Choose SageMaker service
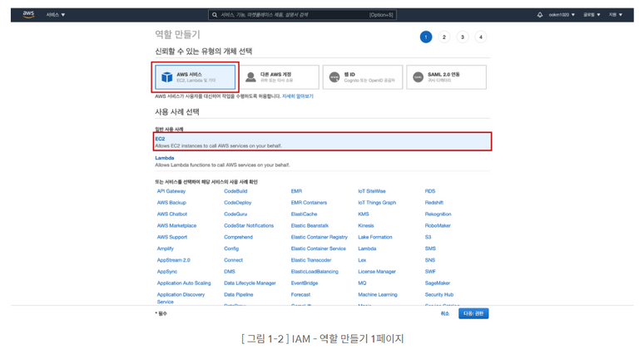 (x=438, y=283)
